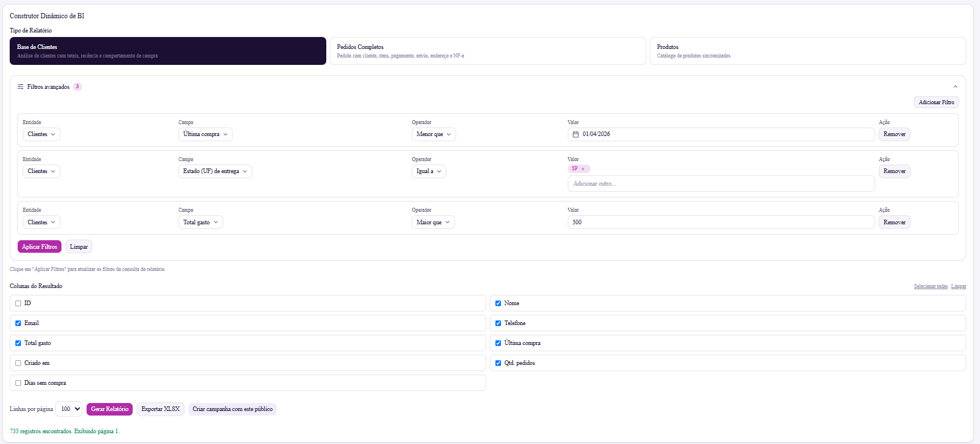This screenshot has height=444, width=980.
Task: Click Limpar button below filters
Action: [79, 247]
